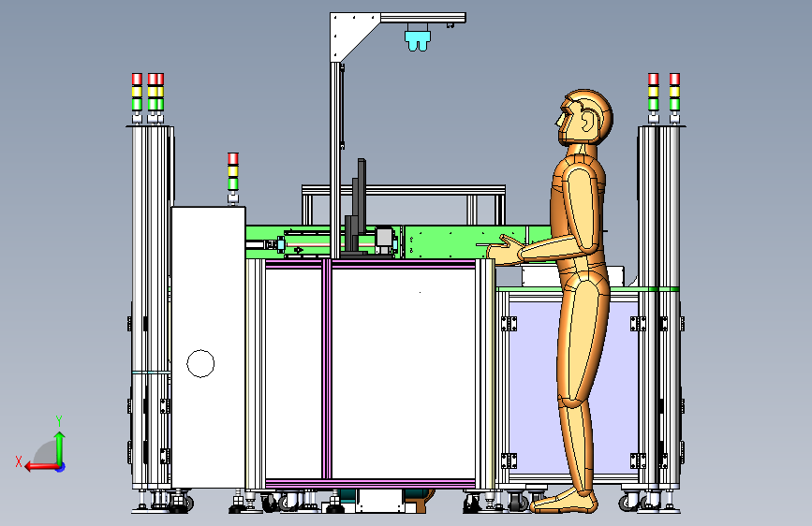812x526 pixels.
Task: Click the blue origin ball of the triad
Action: pos(61,467)
